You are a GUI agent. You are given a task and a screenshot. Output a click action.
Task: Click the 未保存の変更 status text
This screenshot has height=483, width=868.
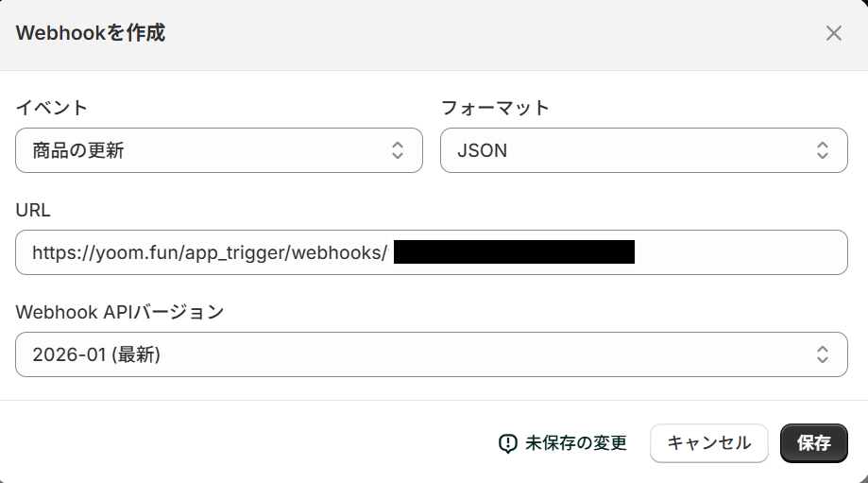pos(576,442)
